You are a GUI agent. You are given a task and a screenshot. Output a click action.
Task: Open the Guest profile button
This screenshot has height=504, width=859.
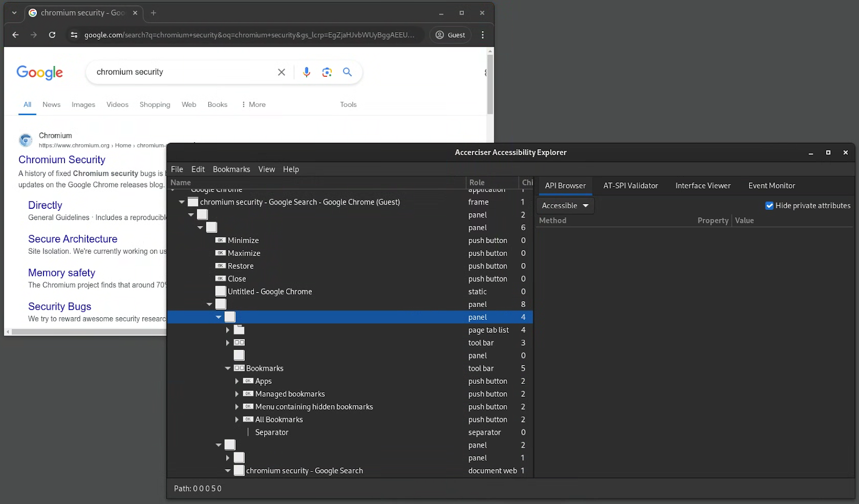tap(450, 35)
